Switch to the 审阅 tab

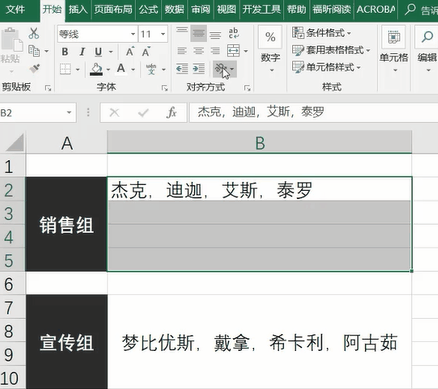pyautogui.click(x=200, y=9)
